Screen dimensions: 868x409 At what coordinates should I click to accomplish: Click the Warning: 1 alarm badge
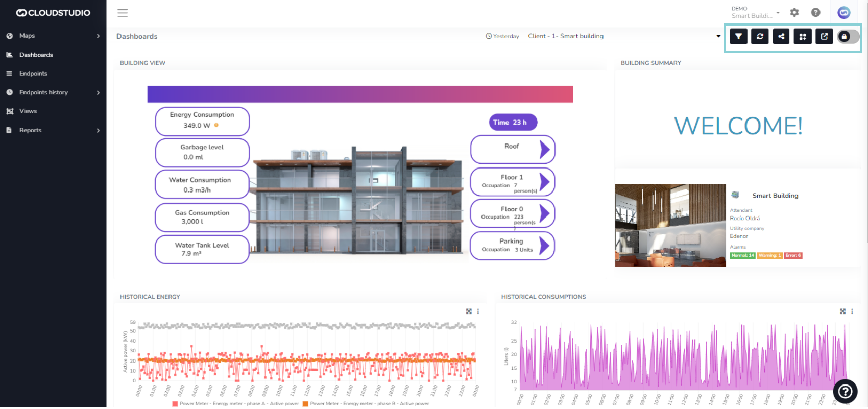(769, 255)
